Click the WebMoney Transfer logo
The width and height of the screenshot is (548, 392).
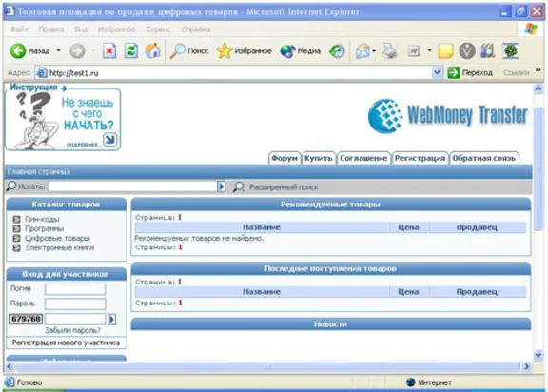(448, 116)
